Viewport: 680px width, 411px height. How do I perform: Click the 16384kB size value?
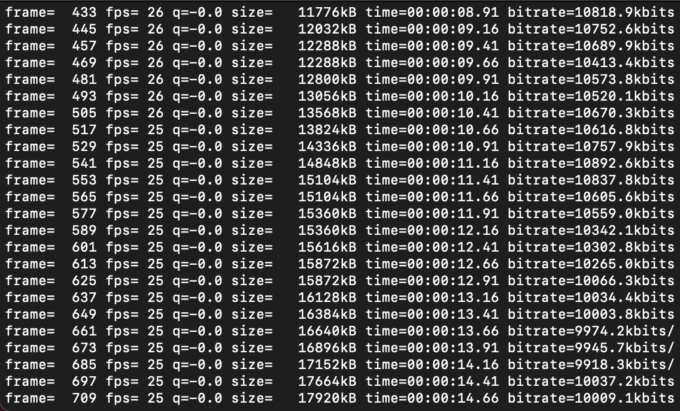tap(327, 314)
